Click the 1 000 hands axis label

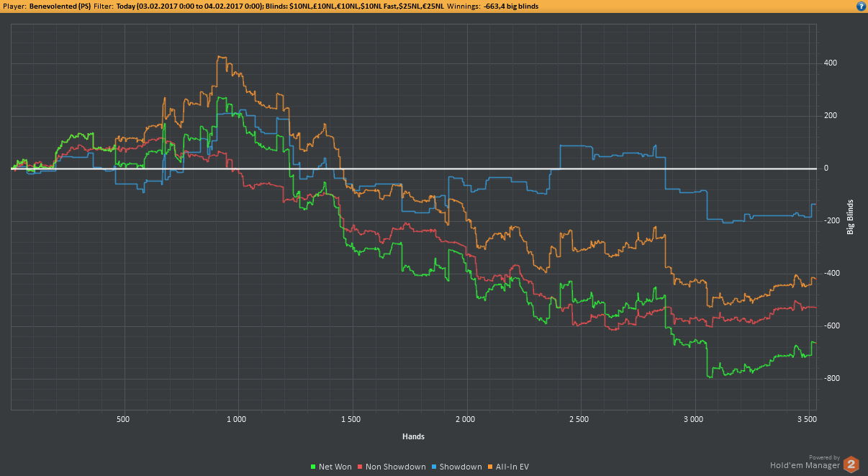[x=236, y=418]
